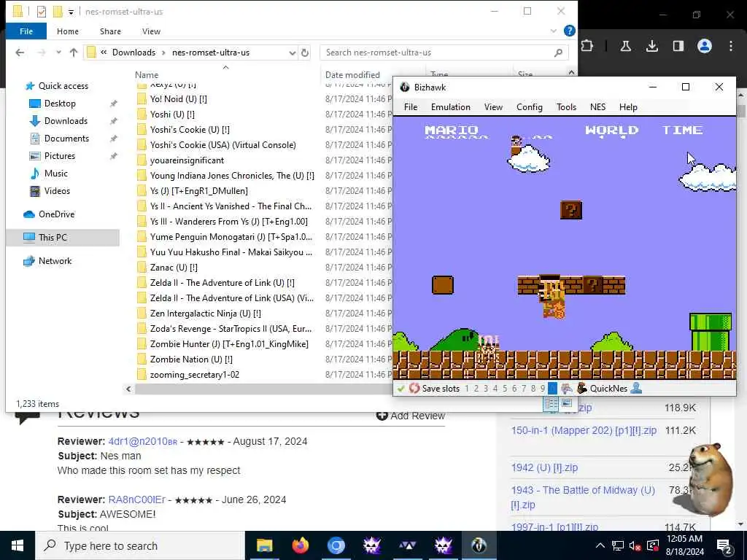The width and height of the screenshot is (747, 560).
Task: Open reviewer 4dr1@n2010 profile link
Action: tap(143, 441)
